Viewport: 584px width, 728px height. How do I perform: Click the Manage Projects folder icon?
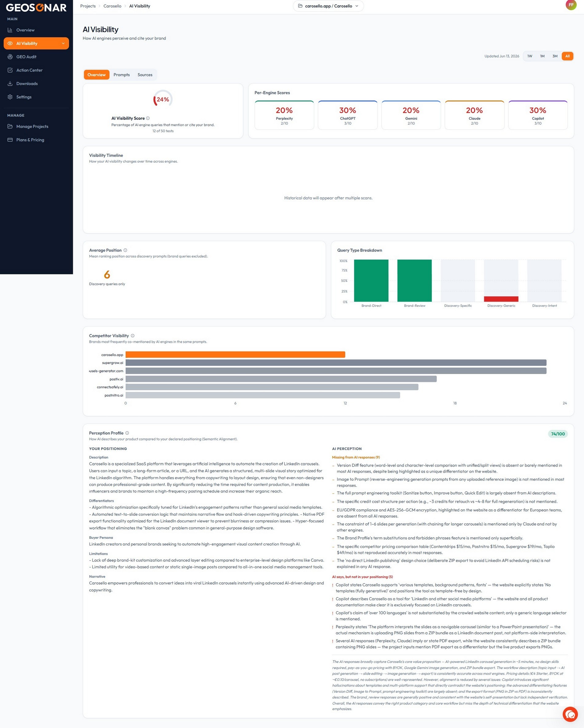coord(10,126)
